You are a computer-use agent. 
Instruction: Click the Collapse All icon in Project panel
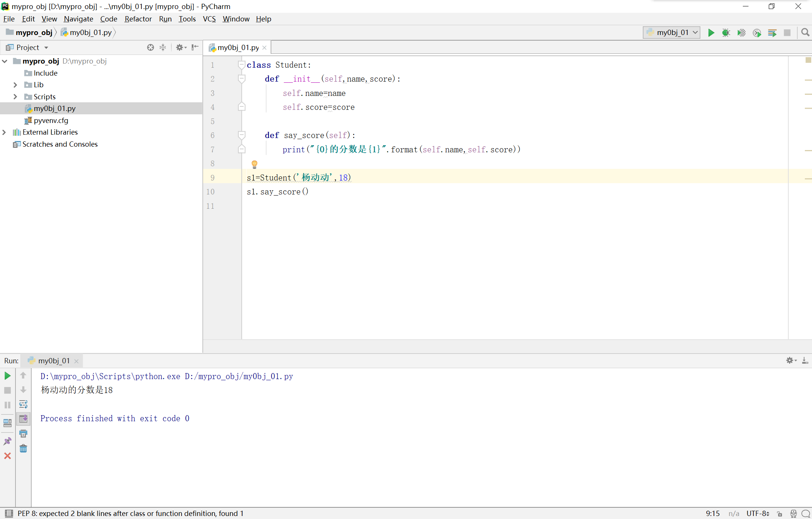pos(163,47)
